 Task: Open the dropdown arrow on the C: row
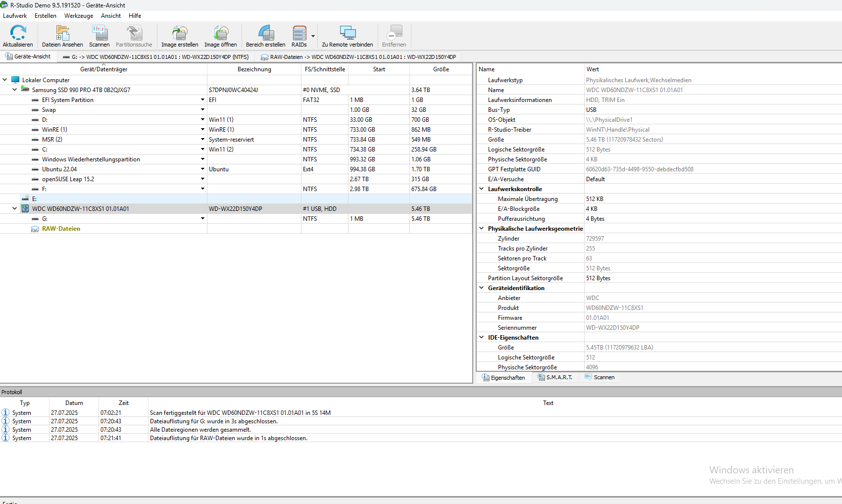click(x=202, y=149)
